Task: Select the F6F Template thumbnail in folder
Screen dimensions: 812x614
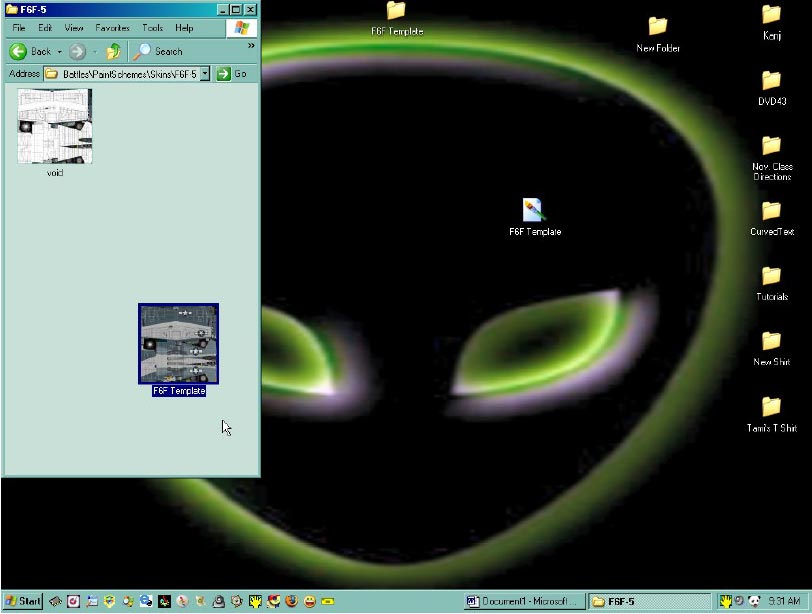Action: pyautogui.click(x=178, y=344)
